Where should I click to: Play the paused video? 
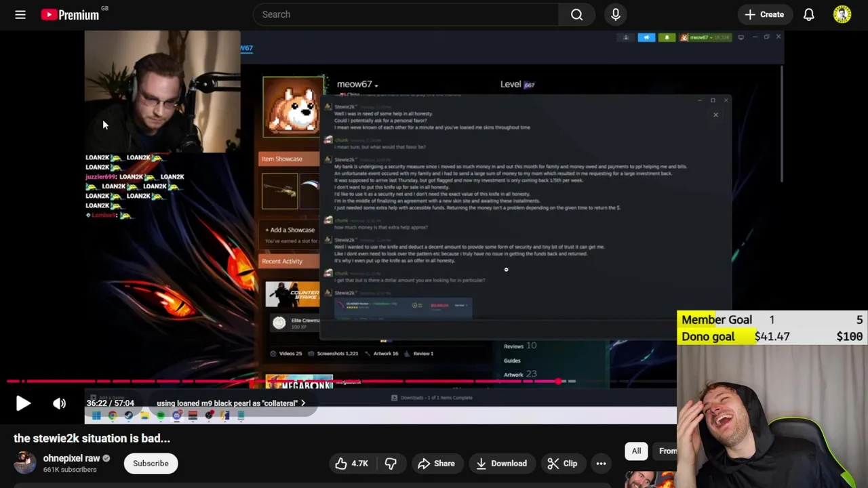point(23,403)
